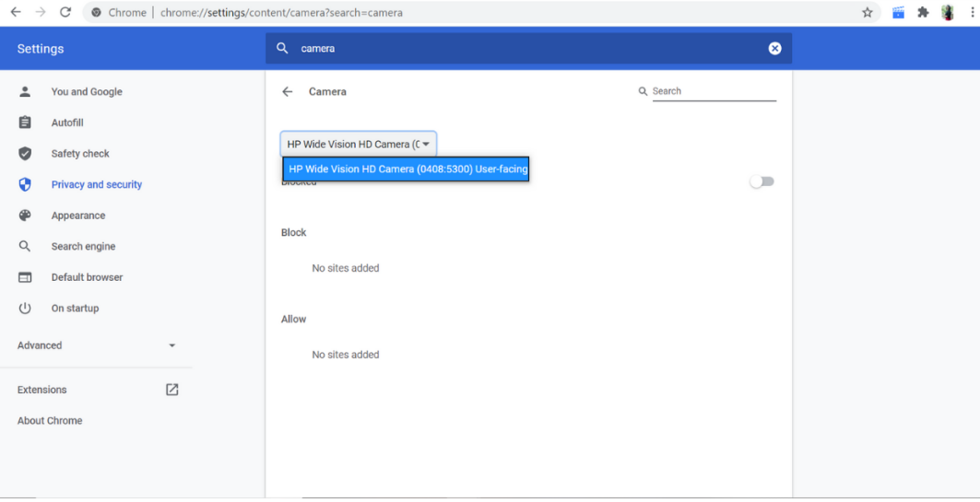Click the small search icon in Camera panel
Viewport: 980px width, 502px height.
tap(643, 91)
